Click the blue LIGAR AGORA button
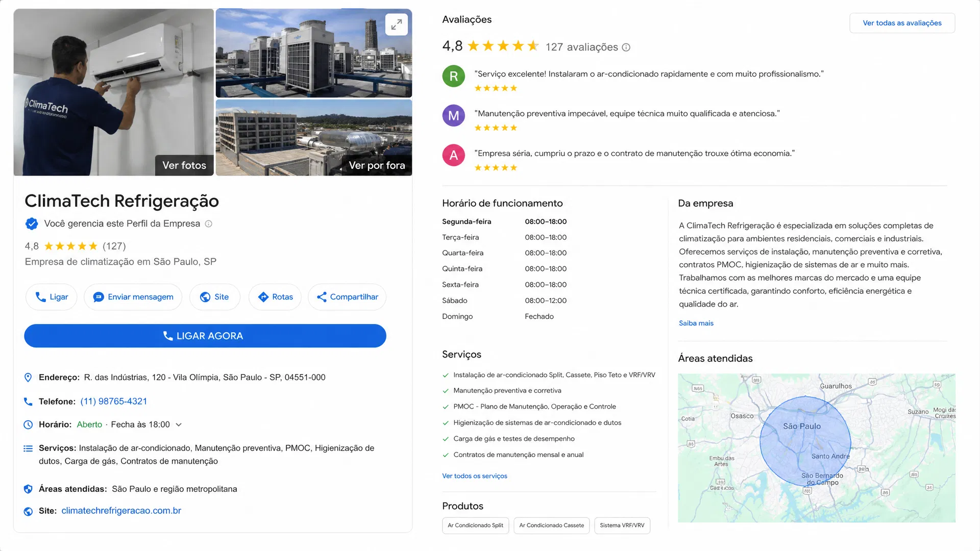 [205, 336]
